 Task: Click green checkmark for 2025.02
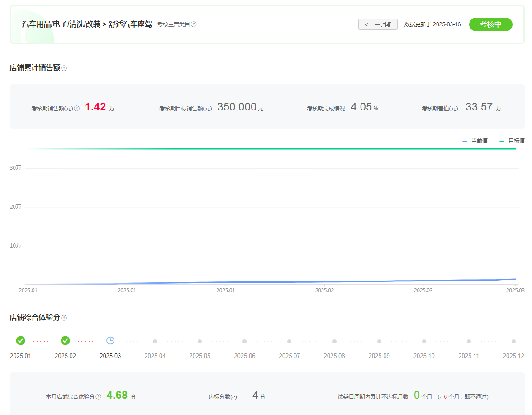tap(65, 341)
